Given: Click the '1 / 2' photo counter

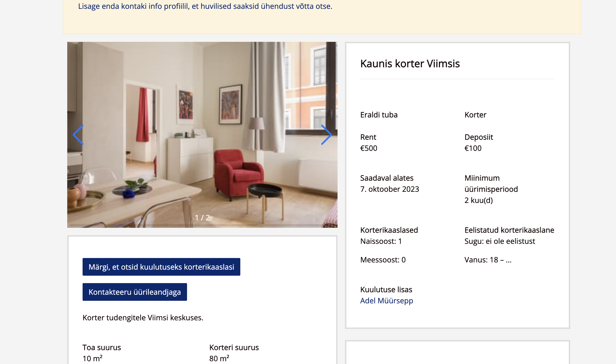Looking at the screenshot, I should pyautogui.click(x=202, y=218).
